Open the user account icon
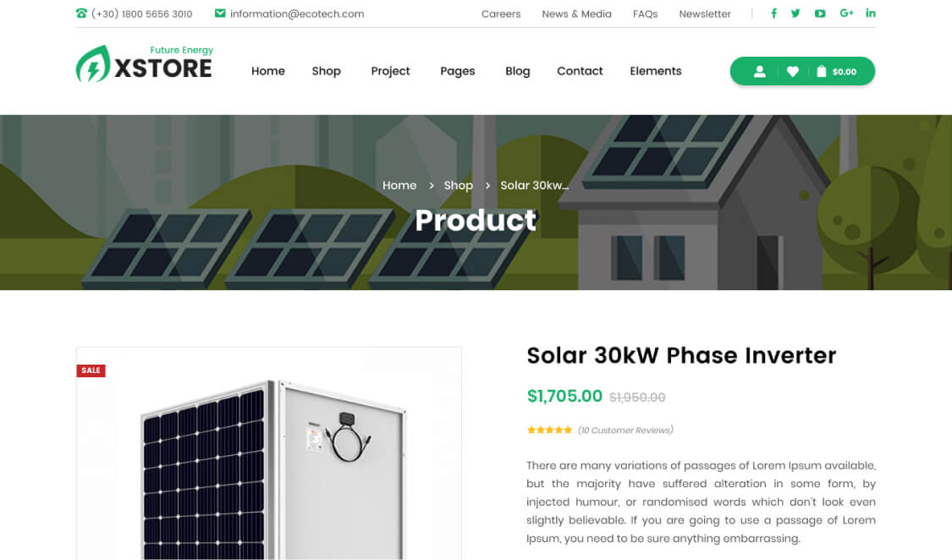 [759, 72]
